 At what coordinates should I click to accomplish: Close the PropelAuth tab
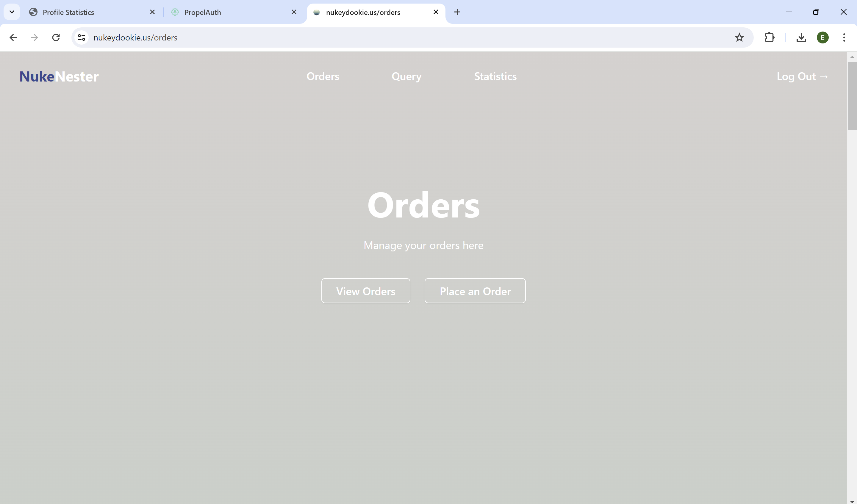[294, 12]
